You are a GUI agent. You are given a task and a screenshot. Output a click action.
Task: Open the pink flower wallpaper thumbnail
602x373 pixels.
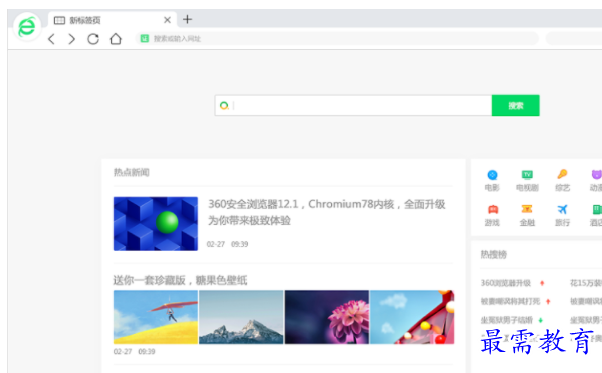point(327,317)
